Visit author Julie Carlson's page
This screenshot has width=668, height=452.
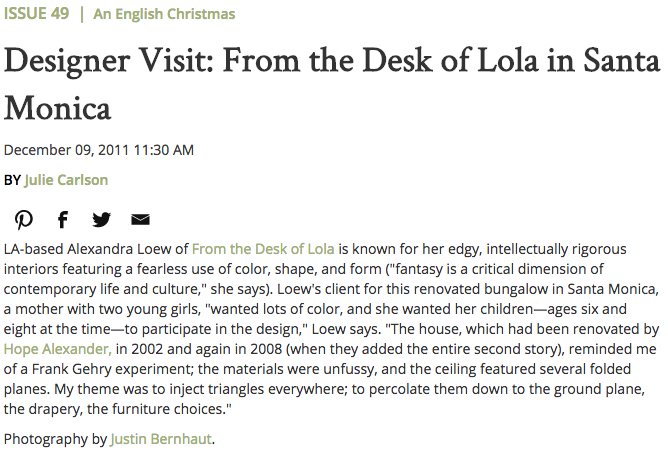66,180
